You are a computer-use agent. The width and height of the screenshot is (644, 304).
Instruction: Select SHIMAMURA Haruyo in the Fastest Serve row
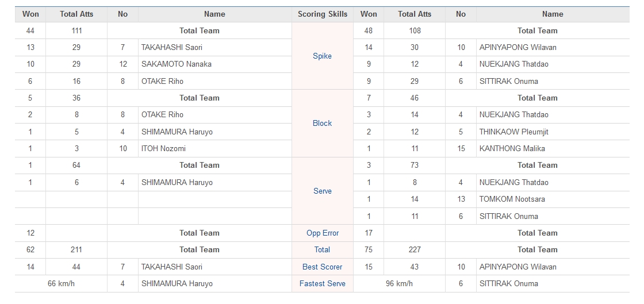(x=177, y=284)
